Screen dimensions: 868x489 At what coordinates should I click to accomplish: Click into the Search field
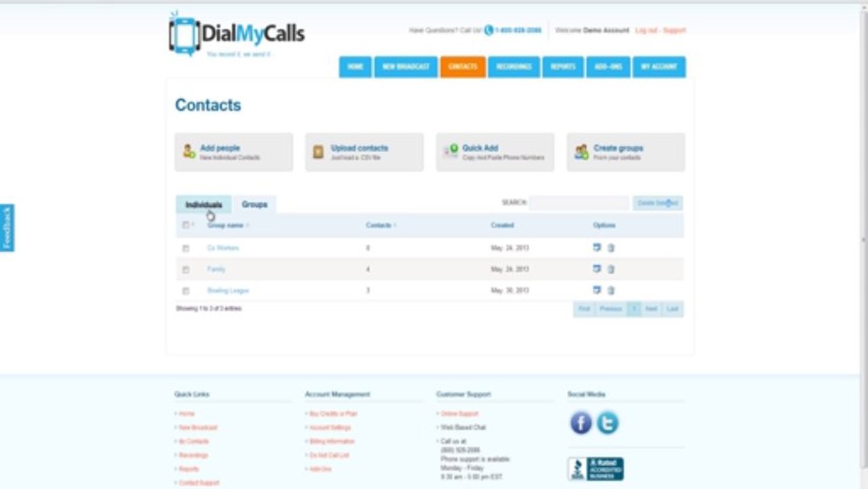579,203
